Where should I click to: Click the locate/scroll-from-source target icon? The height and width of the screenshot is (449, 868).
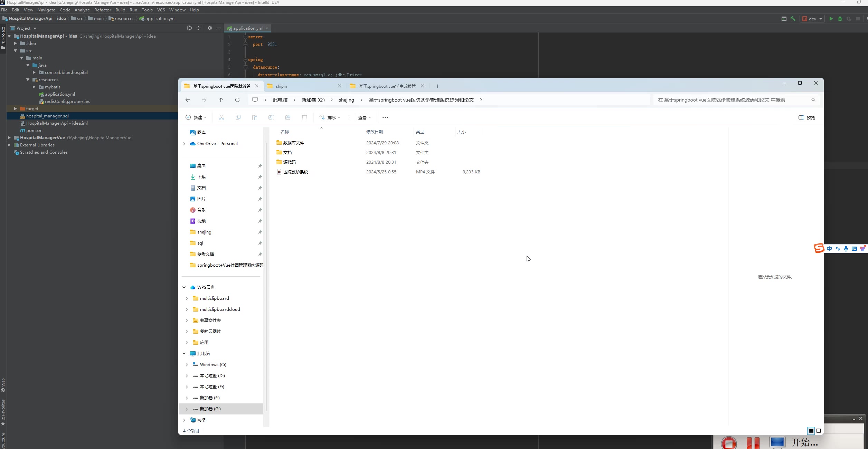point(189,28)
